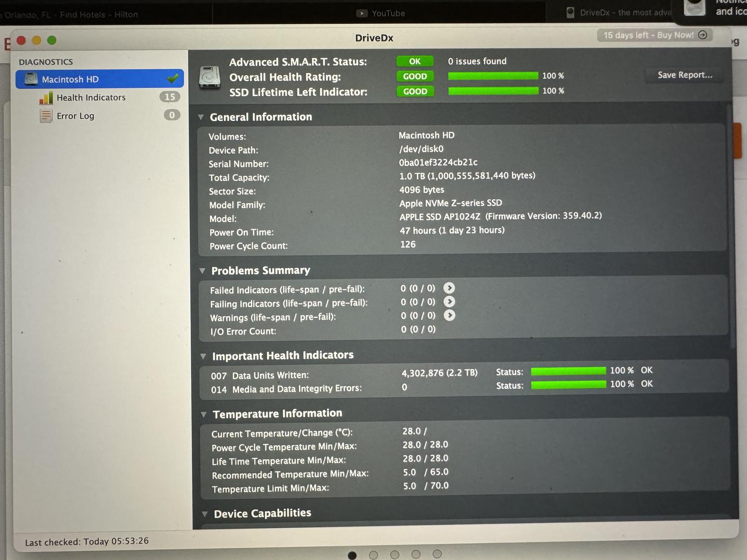Click the "0 issues found" text
The image size is (747, 560).
477,61
